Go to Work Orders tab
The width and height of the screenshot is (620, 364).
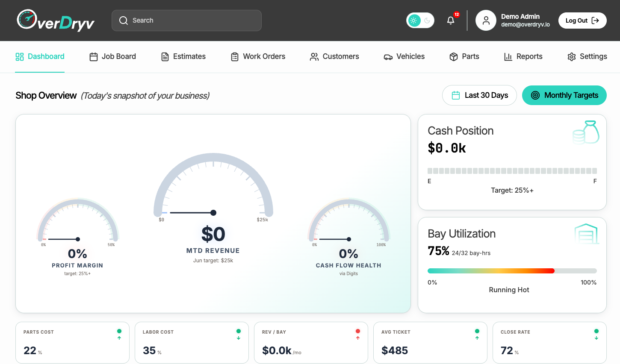tap(258, 56)
